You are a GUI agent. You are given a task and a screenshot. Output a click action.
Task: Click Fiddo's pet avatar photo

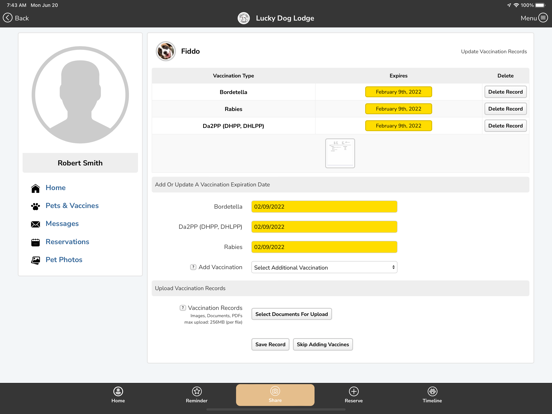tap(165, 51)
